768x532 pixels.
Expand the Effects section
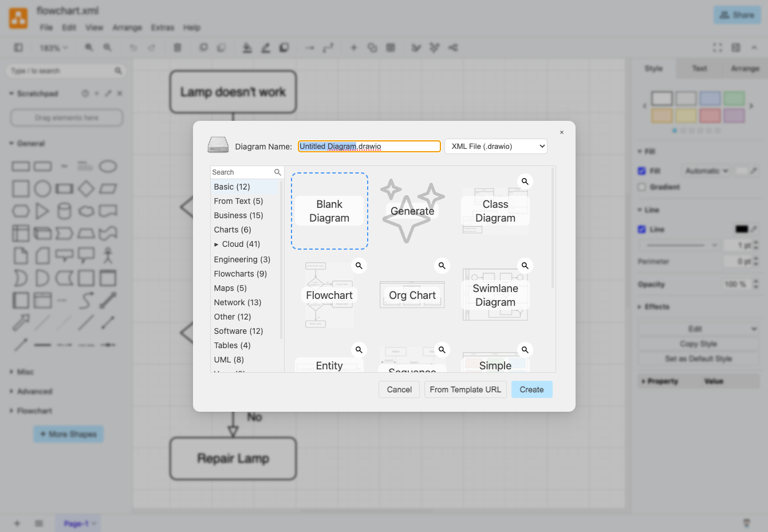pos(640,307)
